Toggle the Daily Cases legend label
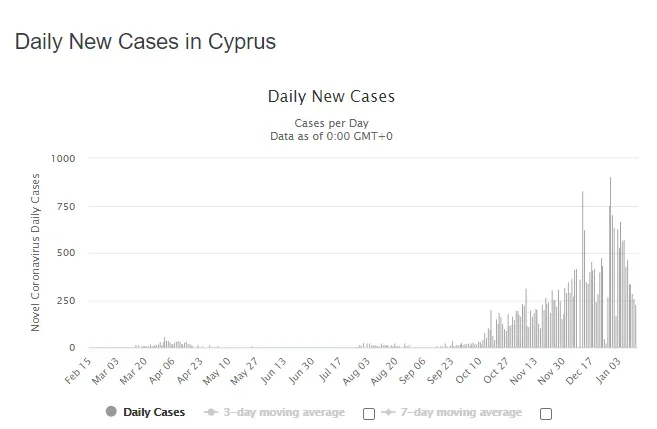657x429 pixels. pyautogui.click(x=154, y=412)
